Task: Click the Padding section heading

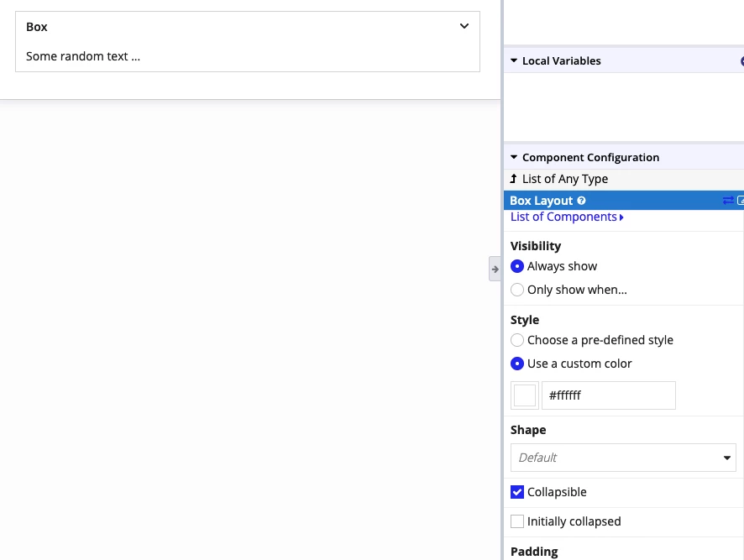Action: coord(534,552)
